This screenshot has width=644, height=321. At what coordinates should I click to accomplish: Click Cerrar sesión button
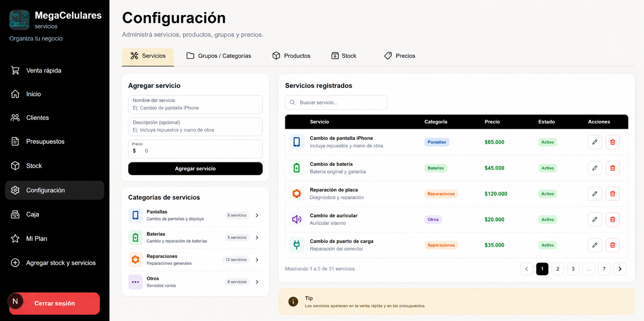[x=55, y=304]
